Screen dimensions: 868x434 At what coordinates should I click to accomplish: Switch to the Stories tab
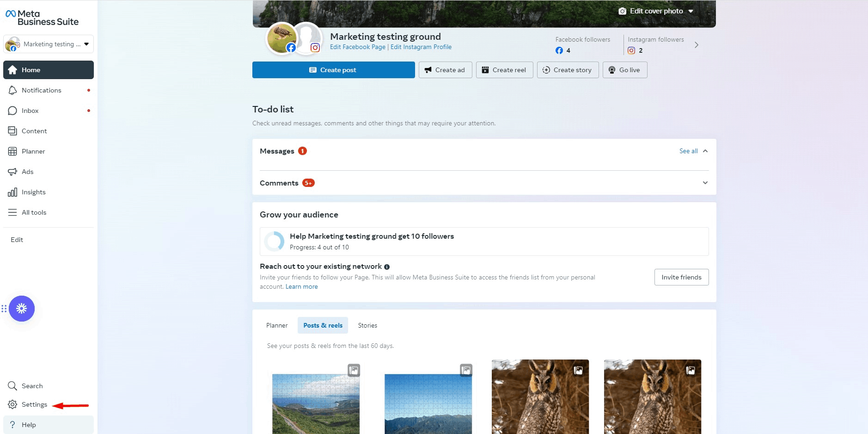(x=367, y=325)
